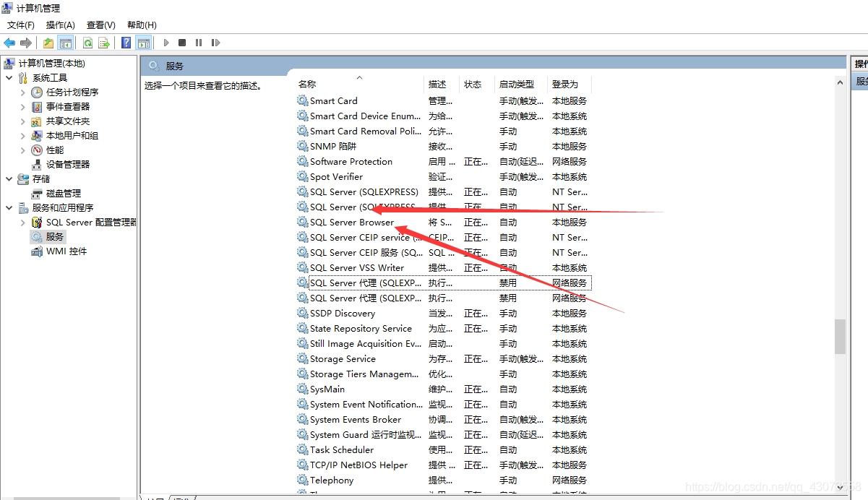Click gear icon beside Task Scheduler
Viewport: 868px width, 500px height.
[302, 449]
